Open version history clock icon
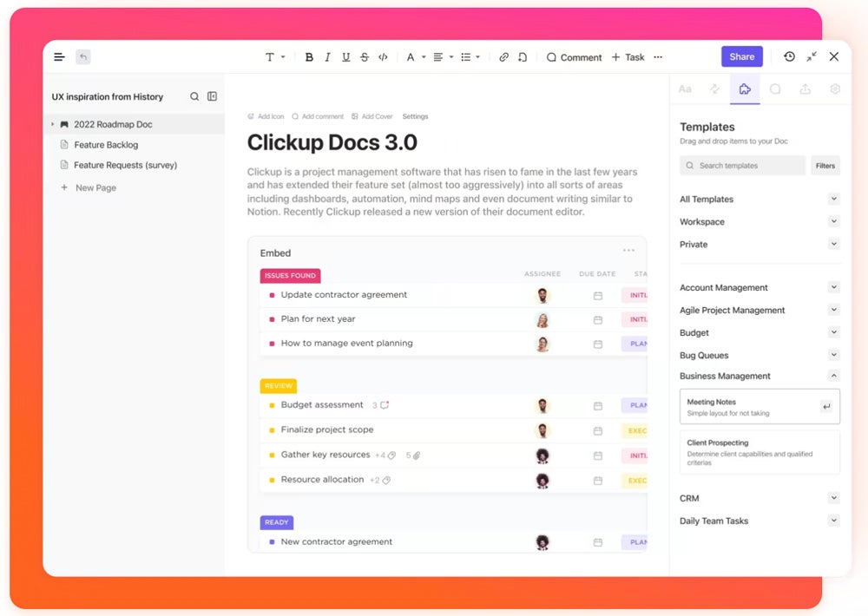868x616 pixels. [x=789, y=56]
